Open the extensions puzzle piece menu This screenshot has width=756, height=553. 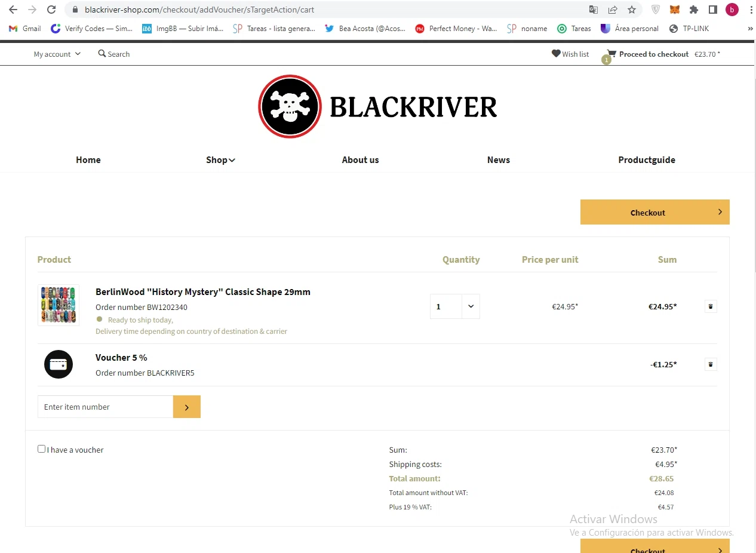coord(693,10)
